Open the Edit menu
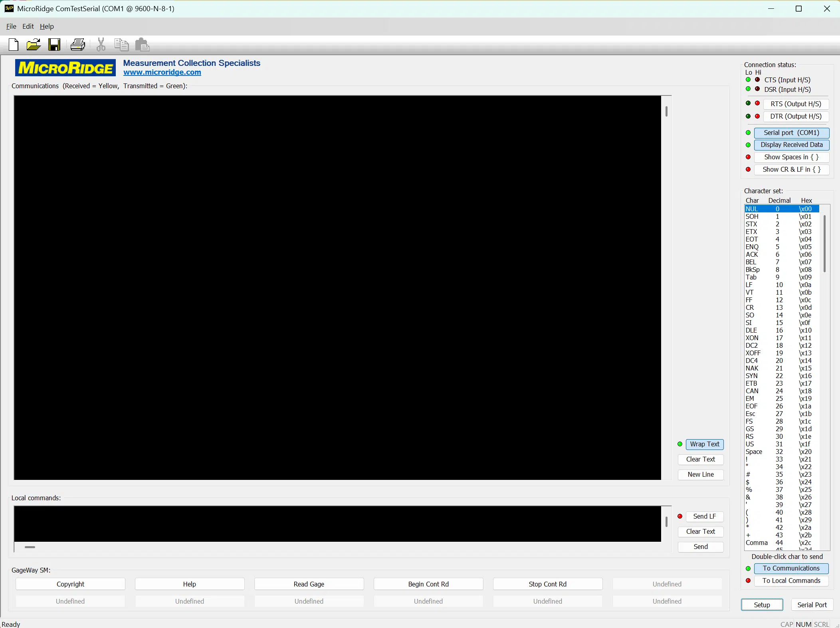This screenshot has width=840, height=628. click(x=28, y=26)
